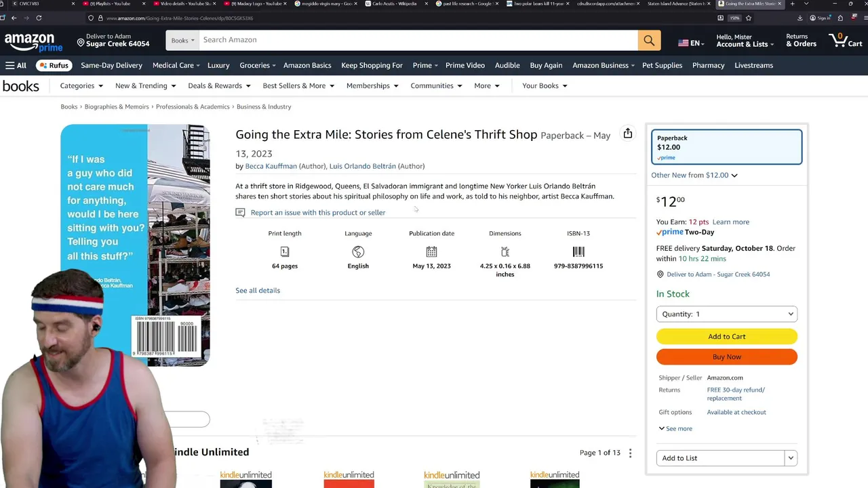The width and height of the screenshot is (868, 488).
Task: Open the shopping cart icon
Action: click(x=846, y=41)
